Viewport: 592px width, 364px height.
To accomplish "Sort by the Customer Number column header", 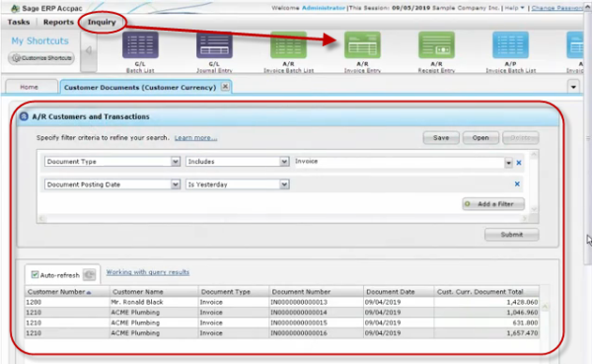I will [x=67, y=292].
